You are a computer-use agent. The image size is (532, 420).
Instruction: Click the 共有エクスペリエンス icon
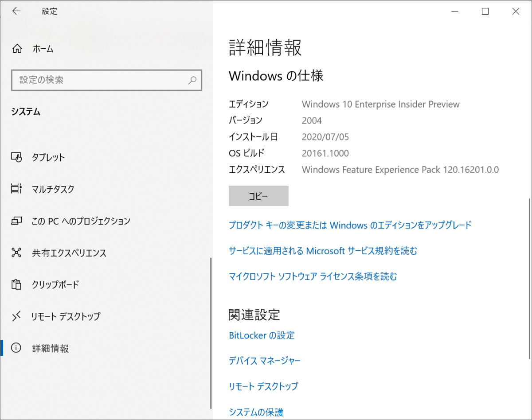pyautogui.click(x=16, y=253)
